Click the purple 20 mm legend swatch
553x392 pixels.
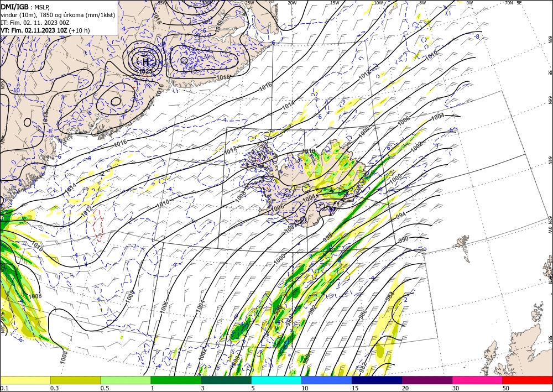[x=427, y=380]
